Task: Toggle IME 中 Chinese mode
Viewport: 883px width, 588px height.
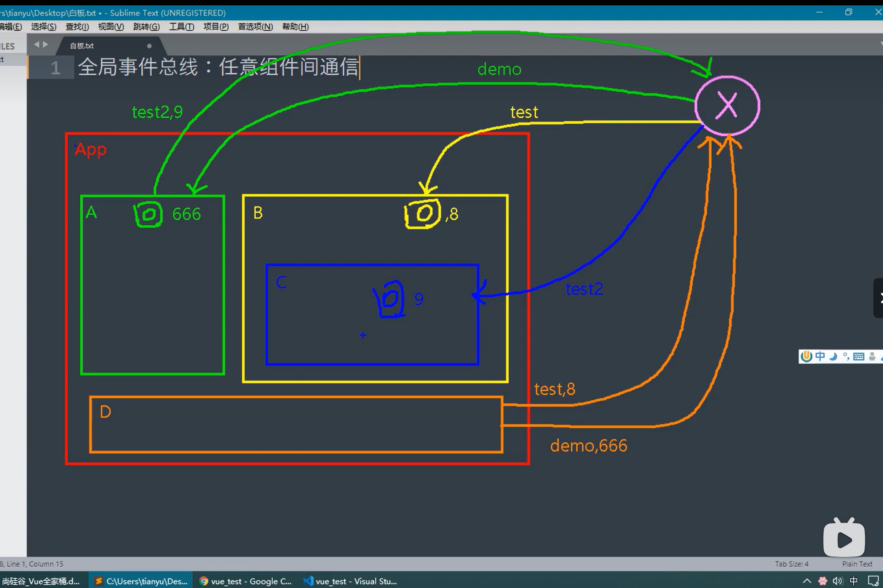Action: click(820, 356)
